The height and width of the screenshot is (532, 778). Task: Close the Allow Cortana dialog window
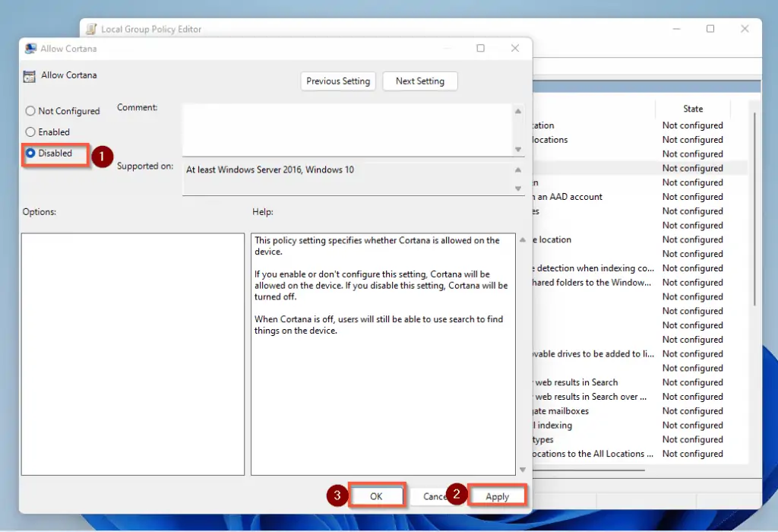(x=515, y=49)
